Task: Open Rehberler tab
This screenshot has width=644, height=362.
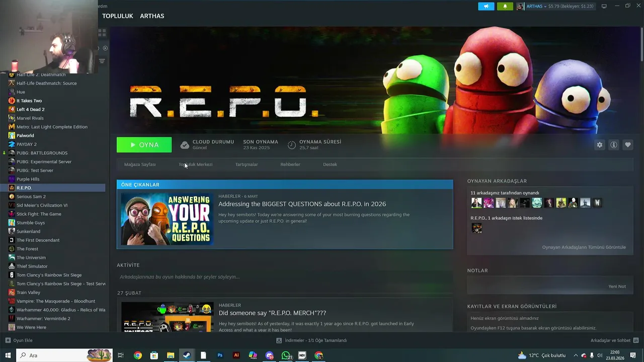Action: pos(290,164)
